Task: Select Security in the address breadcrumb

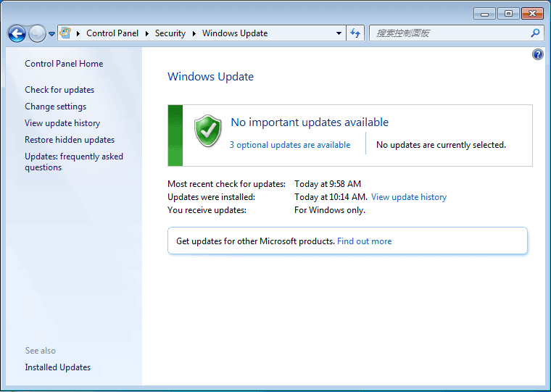Action: coord(170,33)
